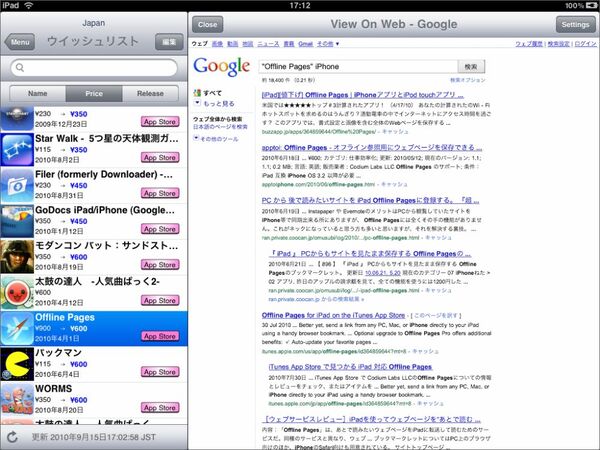The height and width of the screenshot is (450, 600).
Task: Sort wishlist by Release
Action: pyautogui.click(x=150, y=93)
